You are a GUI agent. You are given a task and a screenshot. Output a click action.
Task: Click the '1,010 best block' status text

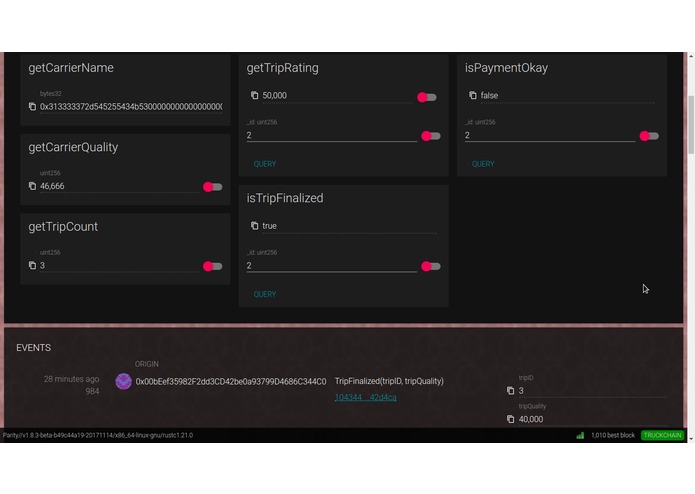[x=613, y=435]
